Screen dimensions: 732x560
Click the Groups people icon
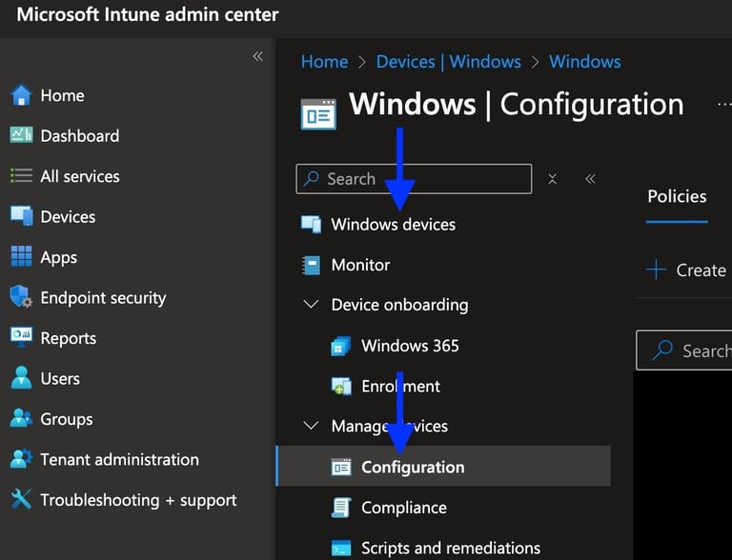pos(21,418)
